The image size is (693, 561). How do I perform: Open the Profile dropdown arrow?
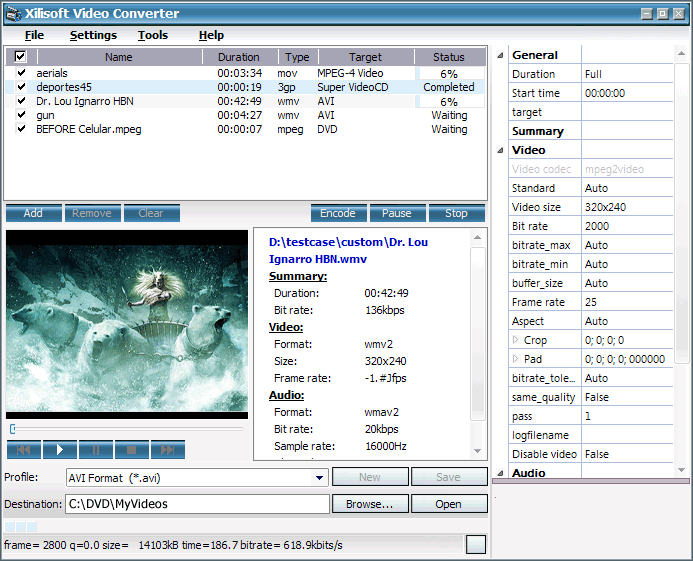coord(319,477)
